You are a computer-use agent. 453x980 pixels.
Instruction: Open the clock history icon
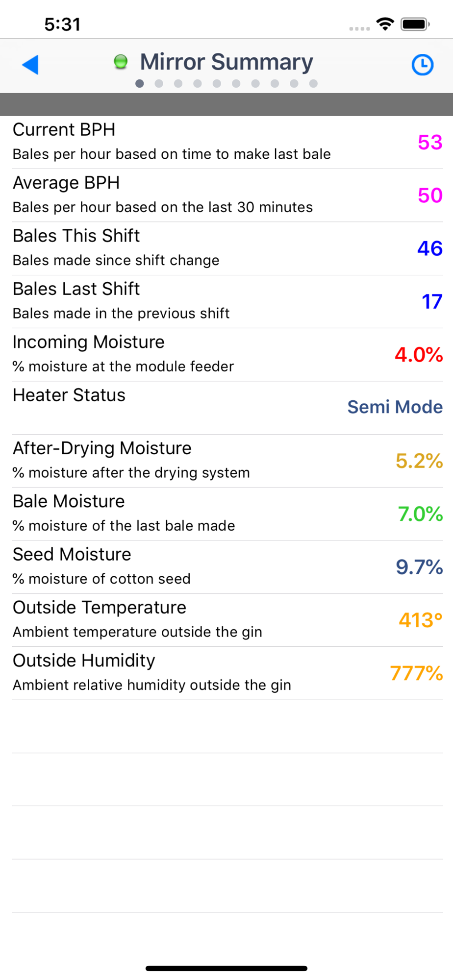pyautogui.click(x=422, y=65)
